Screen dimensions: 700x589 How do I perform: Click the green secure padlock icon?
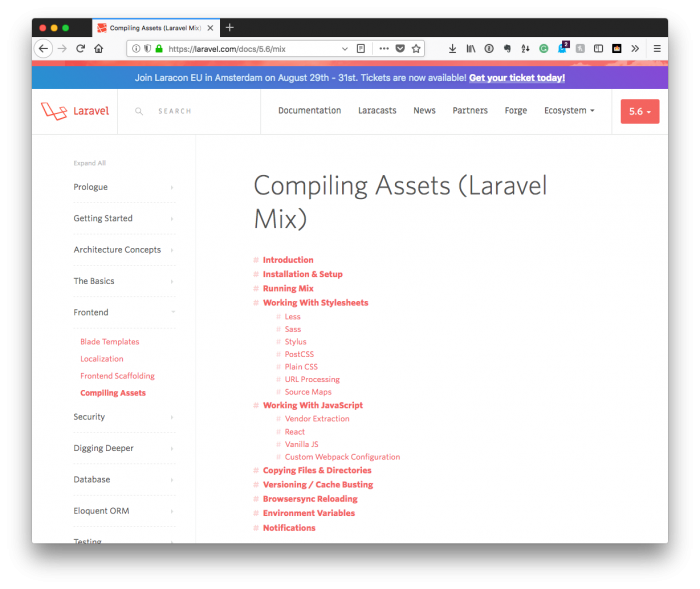tap(159, 49)
